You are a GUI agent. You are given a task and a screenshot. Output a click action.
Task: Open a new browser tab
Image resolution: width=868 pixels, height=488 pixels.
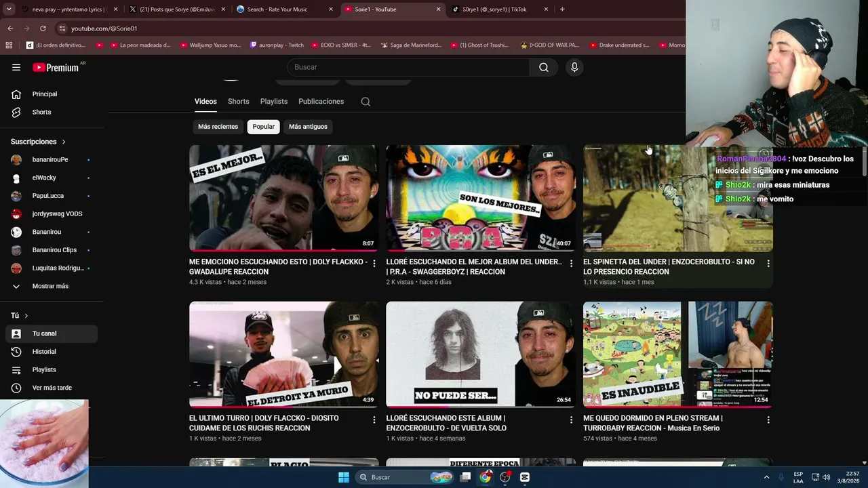(562, 9)
